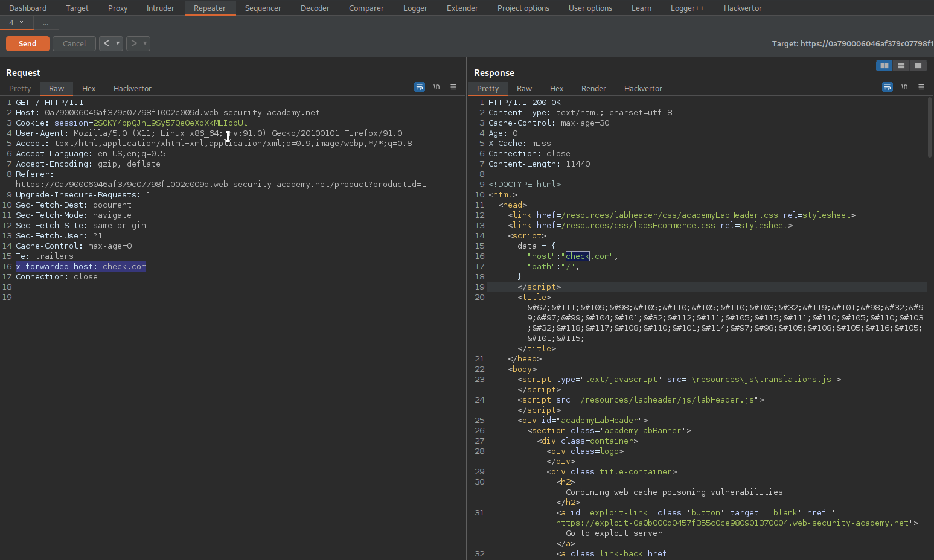Open the Proxy tab
The height and width of the screenshot is (560, 934).
[x=118, y=8]
